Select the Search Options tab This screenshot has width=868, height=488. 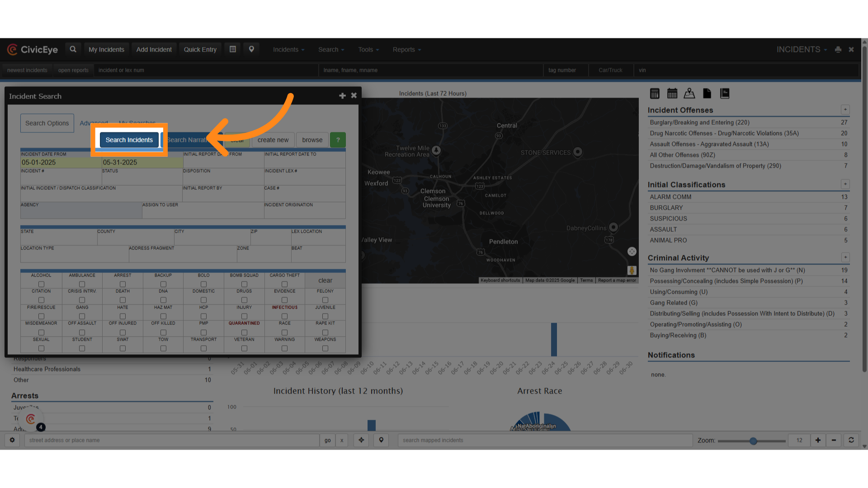47,123
